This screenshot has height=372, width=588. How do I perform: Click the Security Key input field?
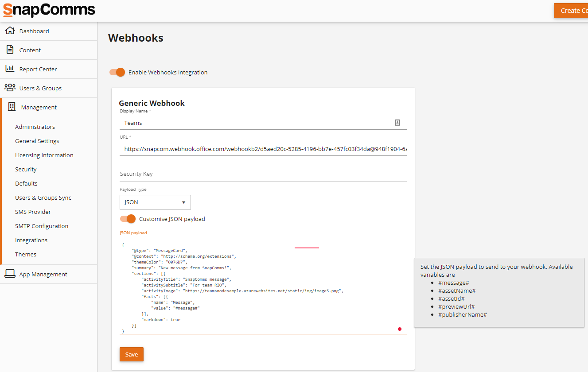(x=263, y=174)
